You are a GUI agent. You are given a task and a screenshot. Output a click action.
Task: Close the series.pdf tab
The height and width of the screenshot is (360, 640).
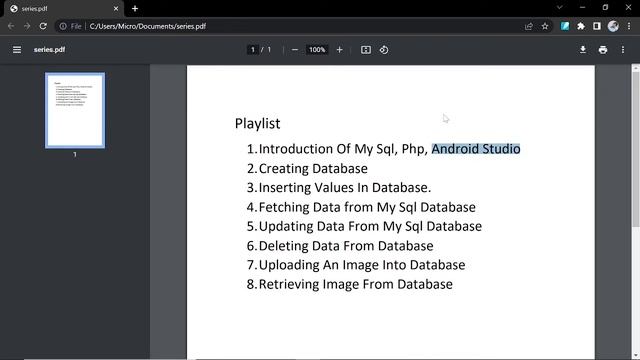click(x=116, y=9)
